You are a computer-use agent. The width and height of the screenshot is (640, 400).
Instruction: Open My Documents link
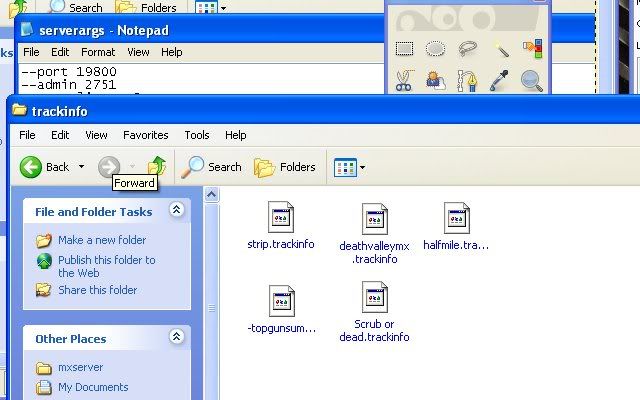[93, 387]
